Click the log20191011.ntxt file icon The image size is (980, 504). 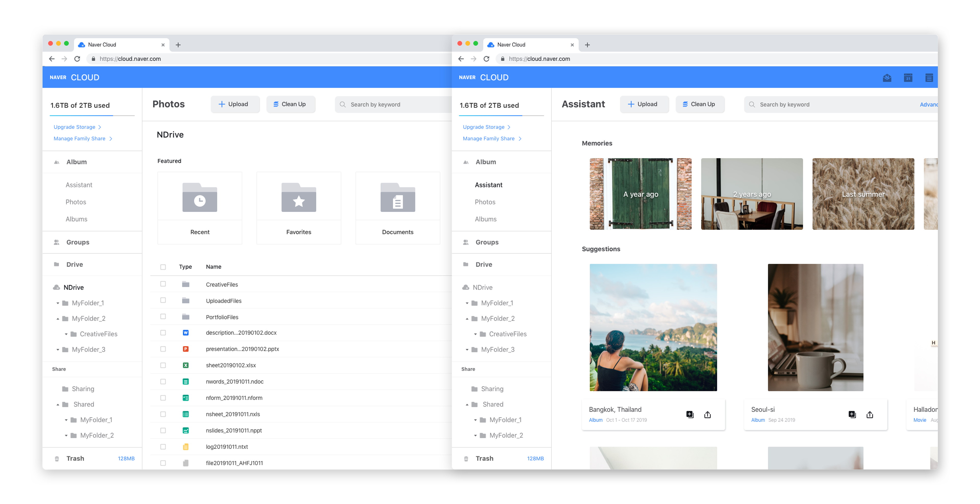[186, 447]
